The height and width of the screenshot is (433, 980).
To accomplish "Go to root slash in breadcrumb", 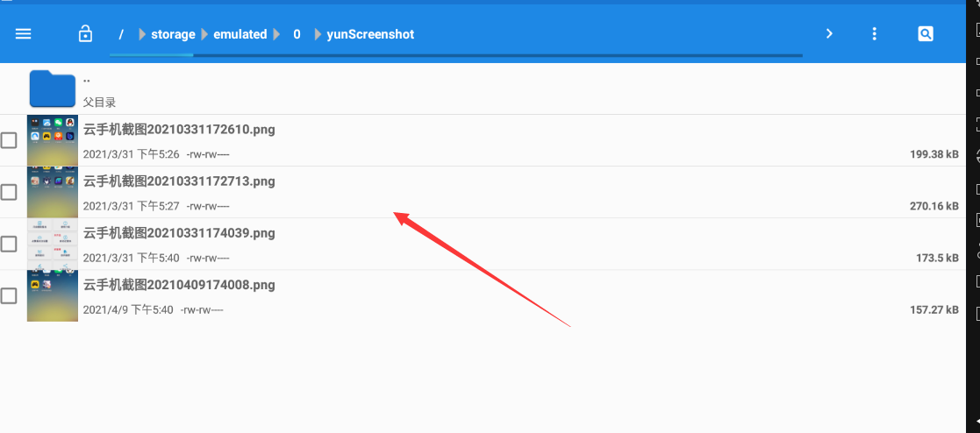I will pyautogui.click(x=121, y=34).
